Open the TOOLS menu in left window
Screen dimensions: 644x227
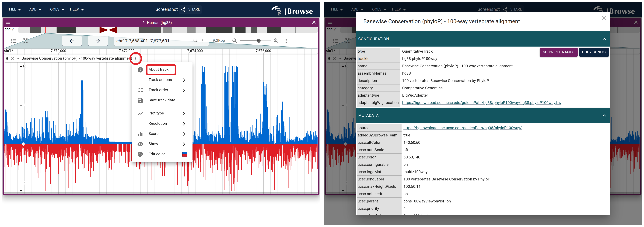coord(56,10)
